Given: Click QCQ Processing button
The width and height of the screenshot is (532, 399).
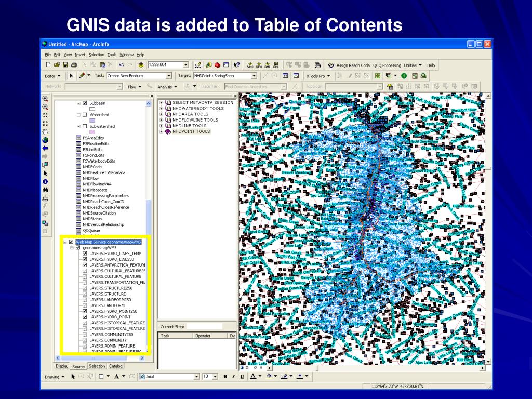Looking at the screenshot, I should (387, 65).
